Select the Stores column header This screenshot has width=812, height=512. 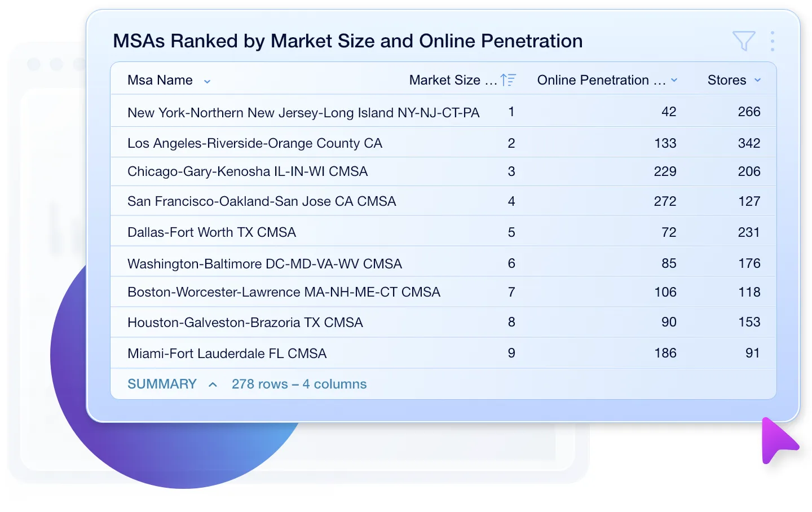click(x=726, y=80)
